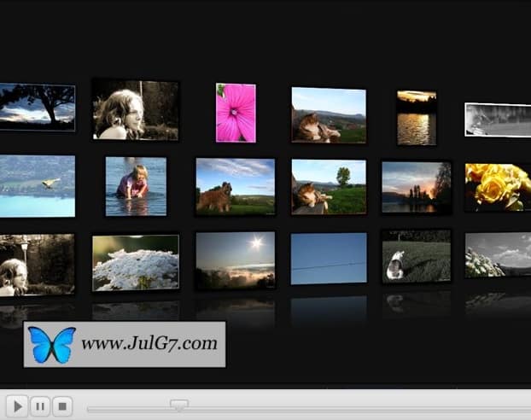Open the cat sitting in grass photo
531x420 pixels.
(x=417, y=256)
